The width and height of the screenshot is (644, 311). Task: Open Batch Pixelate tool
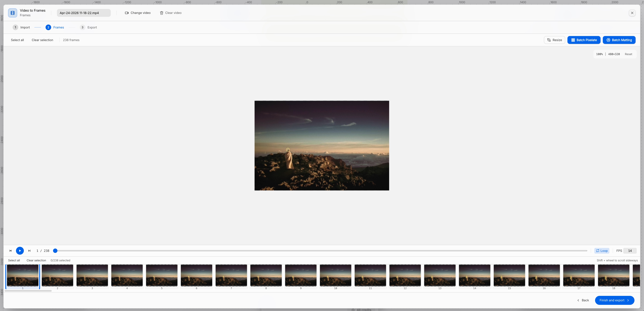584,40
